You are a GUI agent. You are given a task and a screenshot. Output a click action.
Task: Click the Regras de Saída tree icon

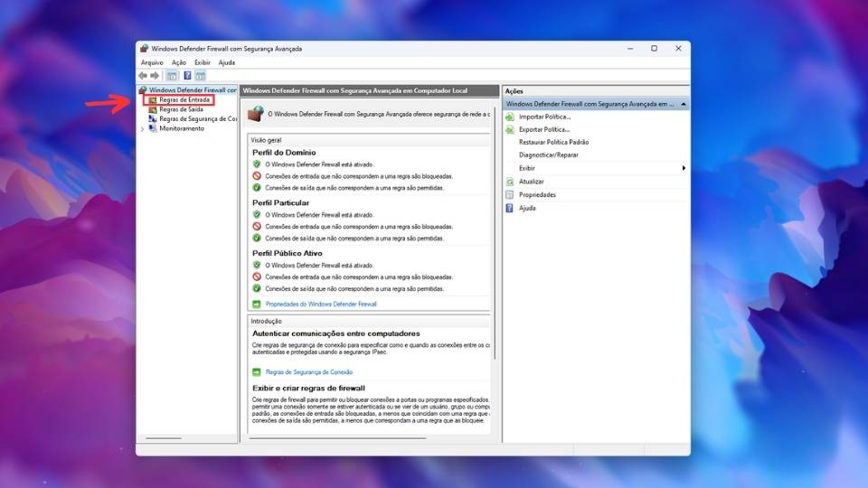(152, 109)
